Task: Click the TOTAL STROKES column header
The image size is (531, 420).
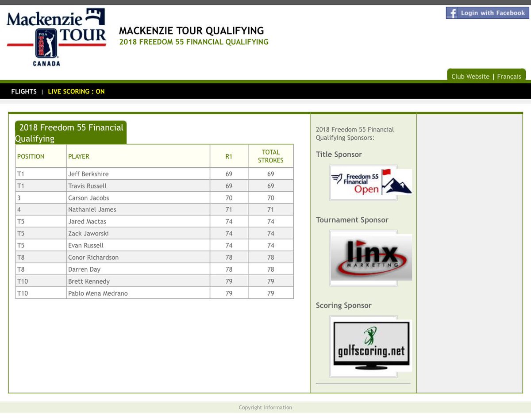Action: tap(271, 156)
